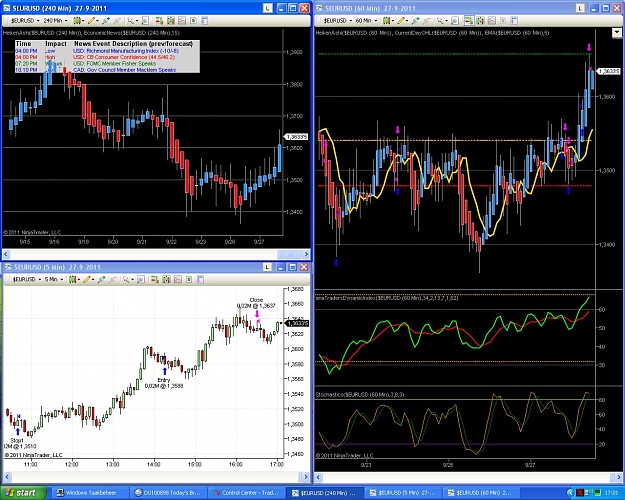The width and height of the screenshot is (625, 500).
Task: Zoom in on the 5 Min chart
Action: [101, 279]
